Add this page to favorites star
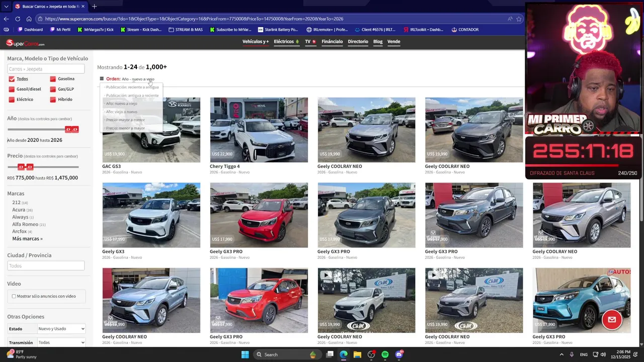The height and width of the screenshot is (362, 644). (519, 19)
